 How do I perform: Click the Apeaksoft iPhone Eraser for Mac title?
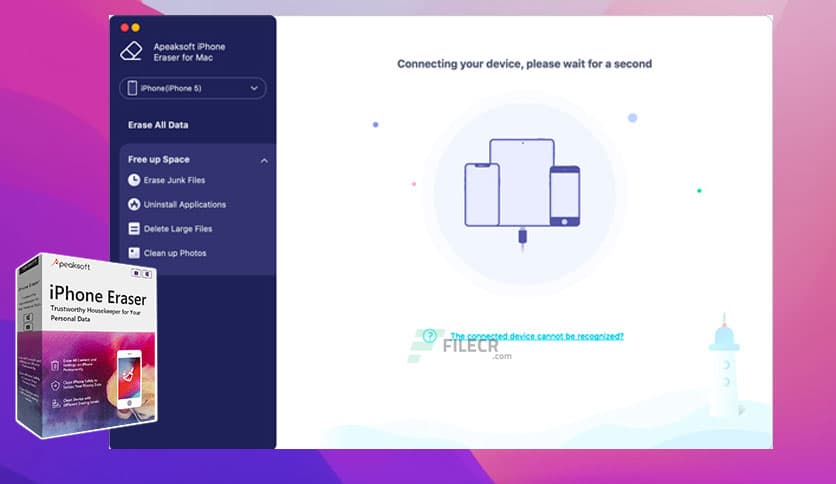(x=189, y=52)
